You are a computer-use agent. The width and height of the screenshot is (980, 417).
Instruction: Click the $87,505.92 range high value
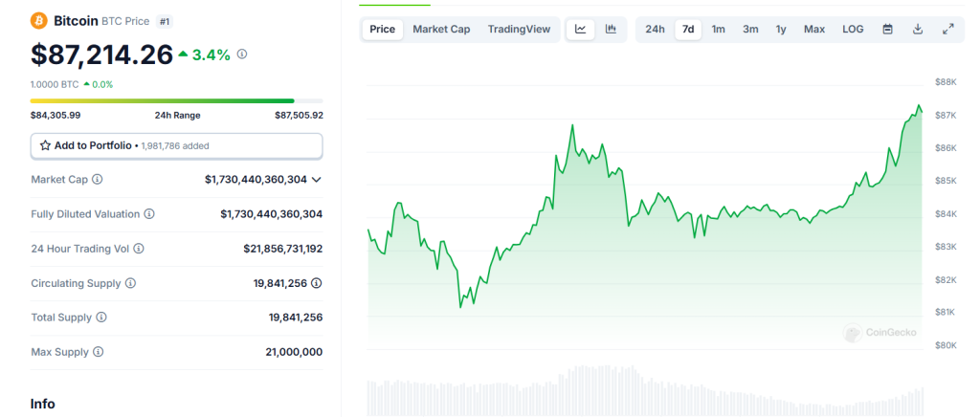pos(299,116)
